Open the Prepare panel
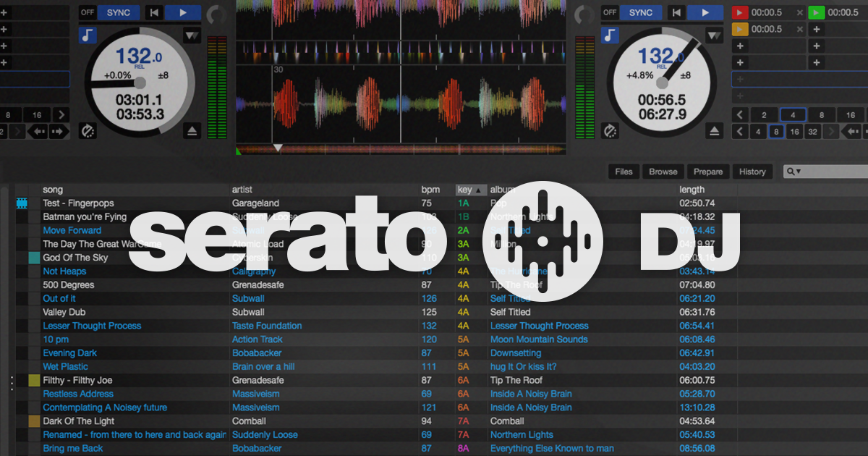The height and width of the screenshot is (456, 868). coord(708,172)
